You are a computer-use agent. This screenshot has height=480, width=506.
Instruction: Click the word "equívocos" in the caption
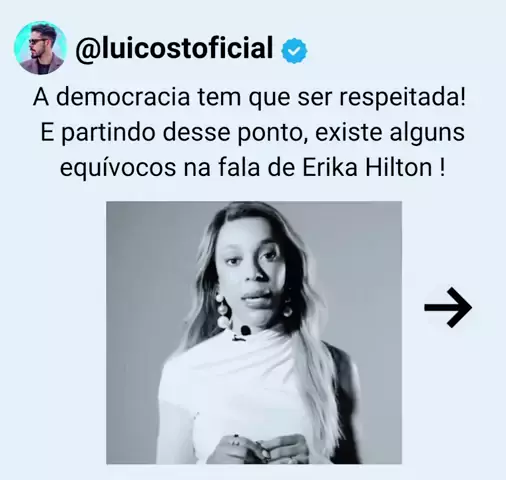(x=118, y=169)
